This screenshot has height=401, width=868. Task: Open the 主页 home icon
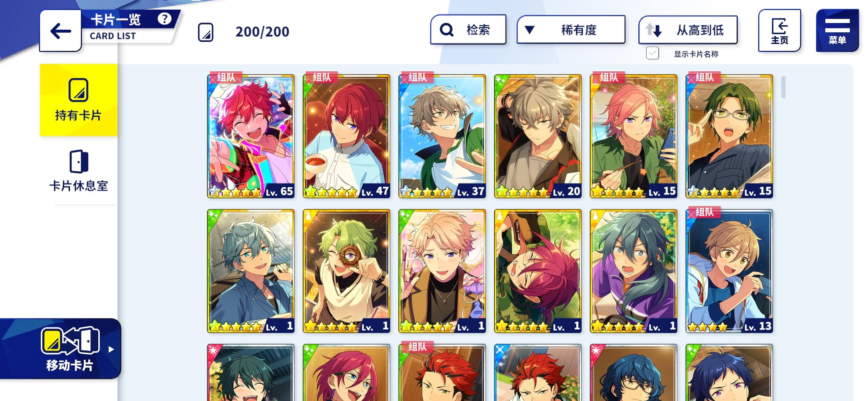(779, 30)
